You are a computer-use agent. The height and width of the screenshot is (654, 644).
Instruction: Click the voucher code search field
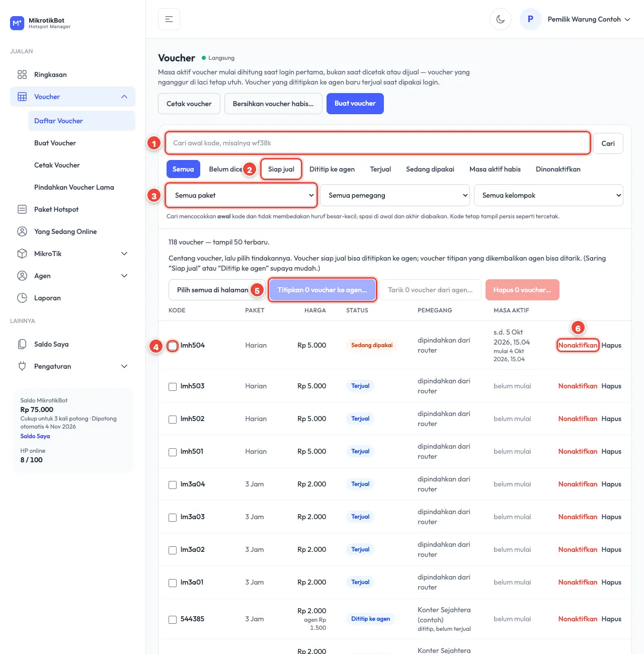click(378, 143)
